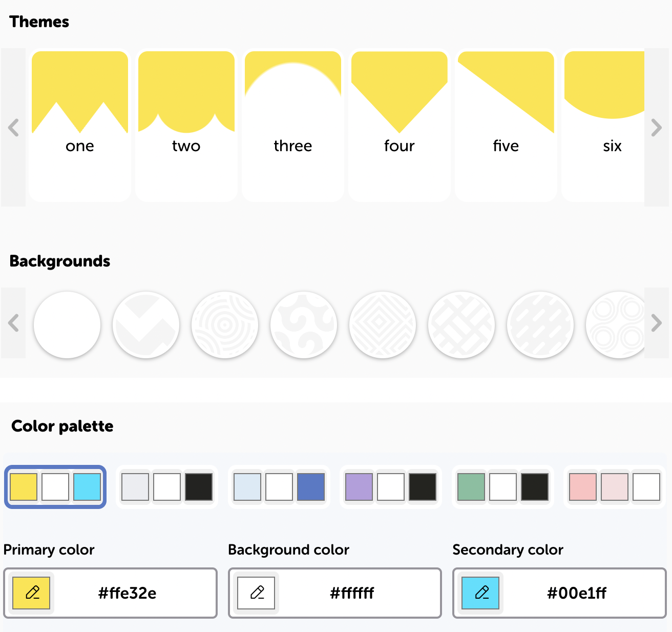Select the dashed lines background pattern
The height and width of the screenshot is (632, 672).
[540, 324]
